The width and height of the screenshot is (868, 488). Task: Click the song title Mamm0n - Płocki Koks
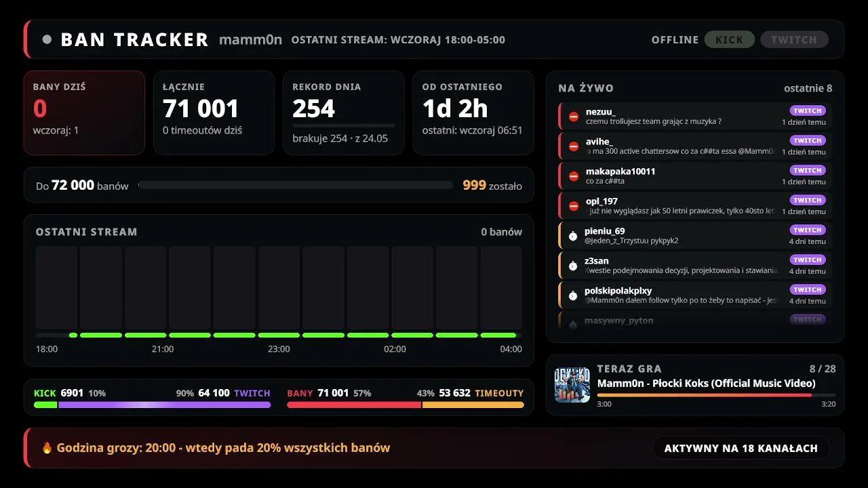[707, 384]
